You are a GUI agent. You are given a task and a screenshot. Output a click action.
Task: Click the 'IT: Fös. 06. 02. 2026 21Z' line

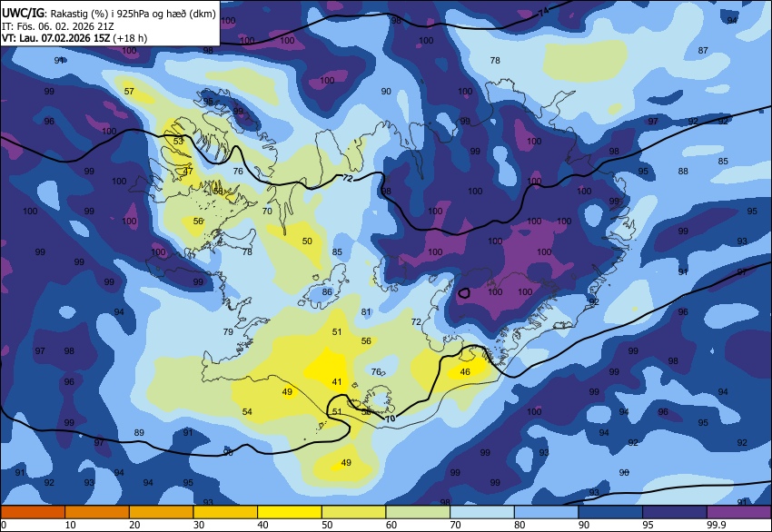point(57,26)
